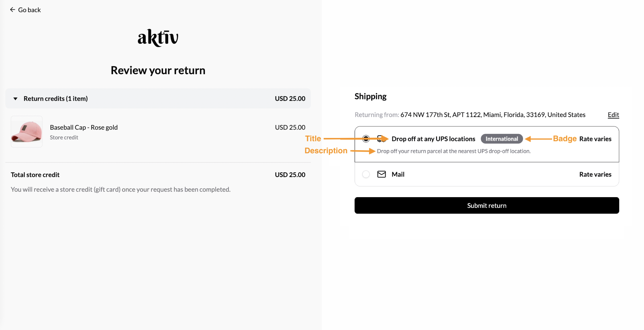Image resolution: width=644 pixels, height=330 pixels.
Task: Select the Mail shipping radio button
Action: (x=366, y=174)
